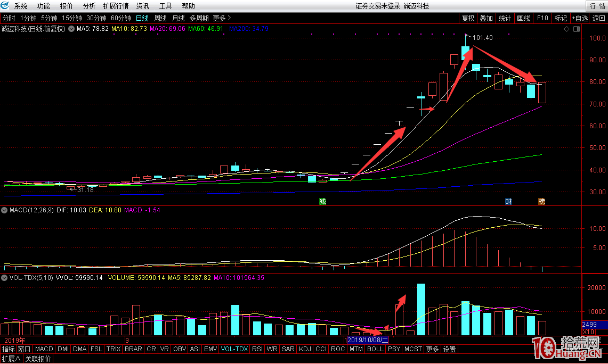Select the VR indicator tab
This screenshot has width=608, height=364.
[165, 349]
